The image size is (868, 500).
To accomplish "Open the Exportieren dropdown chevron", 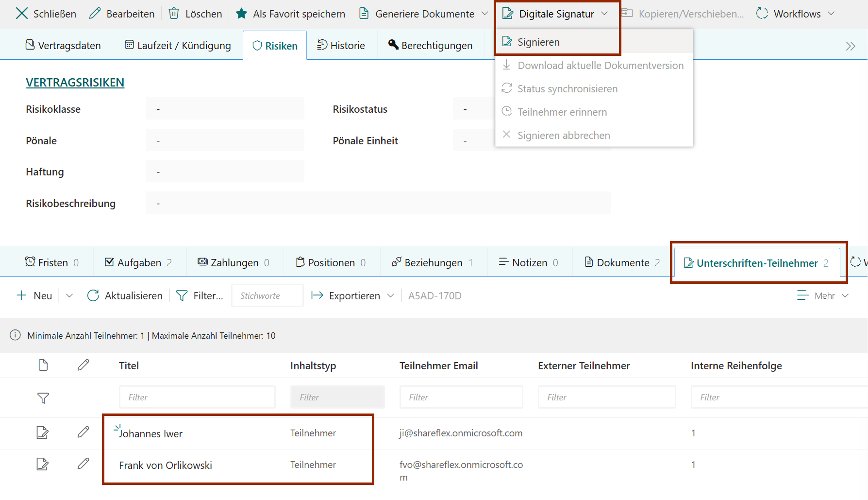I will click(391, 295).
